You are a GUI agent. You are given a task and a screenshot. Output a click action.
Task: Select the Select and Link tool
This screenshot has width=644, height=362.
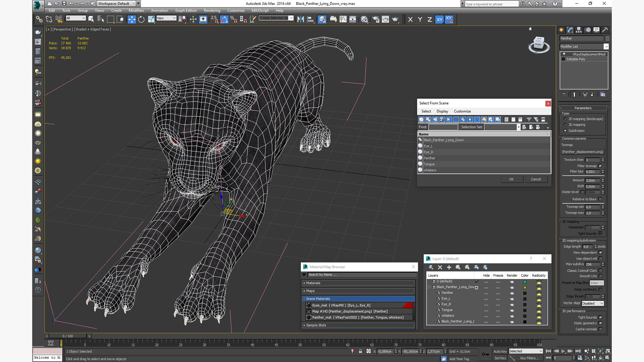tap(39, 19)
